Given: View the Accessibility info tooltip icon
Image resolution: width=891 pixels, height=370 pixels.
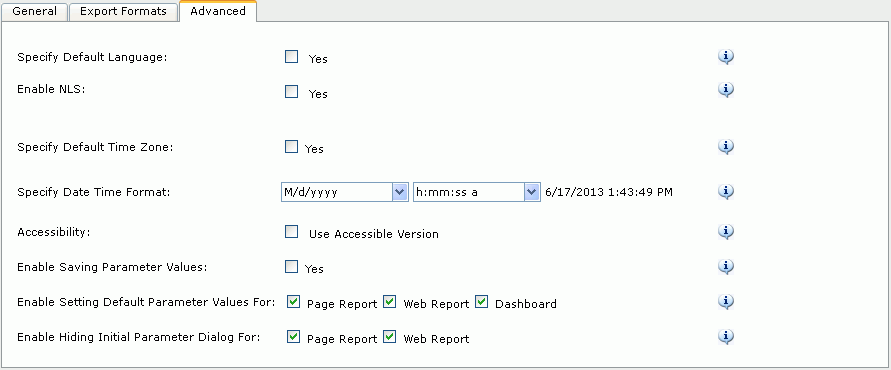Looking at the screenshot, I should point(726,231).
